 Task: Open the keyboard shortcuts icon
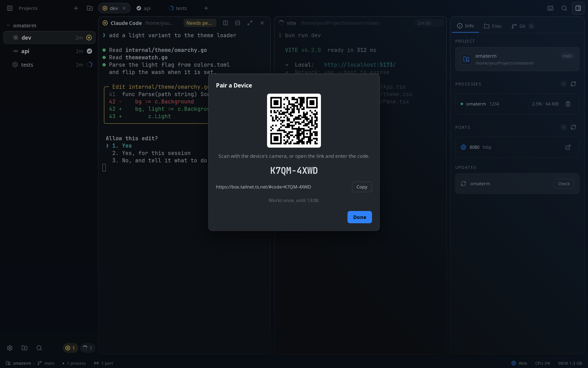point(550,8)
